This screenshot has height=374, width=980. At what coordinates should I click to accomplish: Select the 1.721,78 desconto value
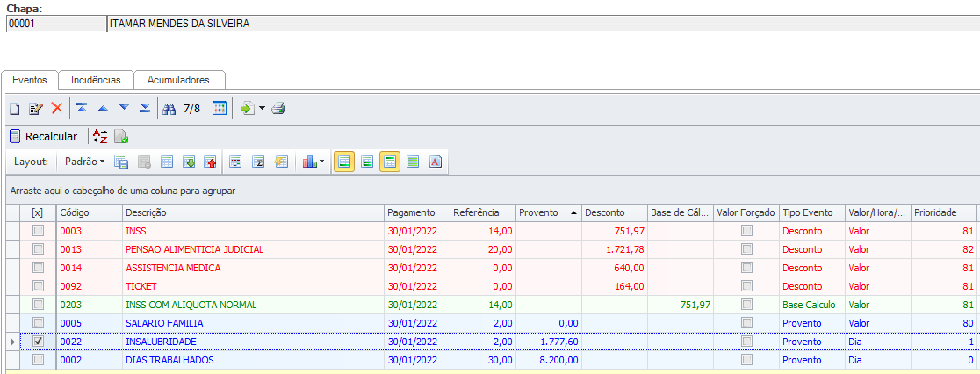615,249
